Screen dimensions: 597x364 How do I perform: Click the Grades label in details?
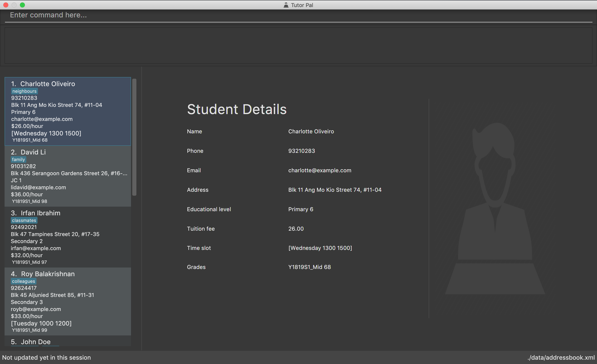pos(196,267)
